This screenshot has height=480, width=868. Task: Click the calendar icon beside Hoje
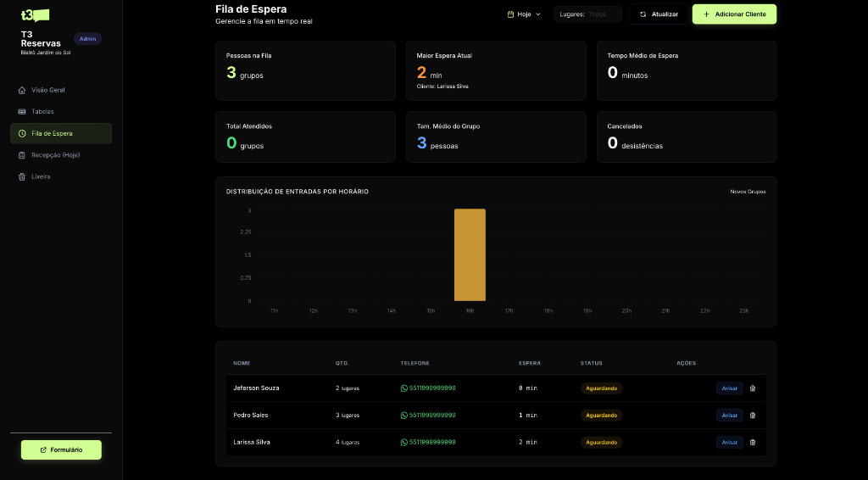(509, 14)
